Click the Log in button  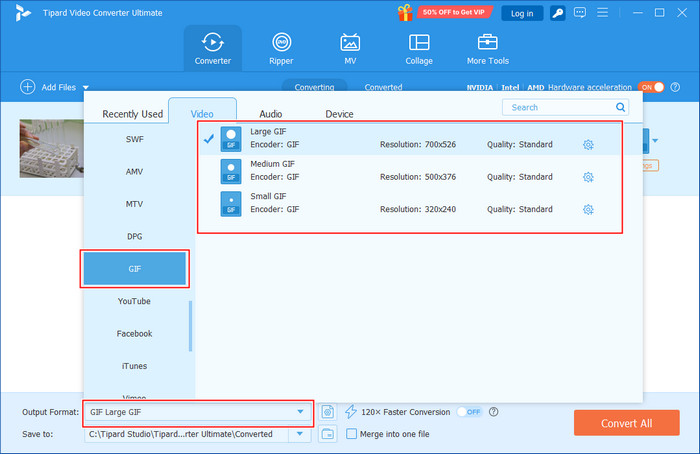(522, 13)
